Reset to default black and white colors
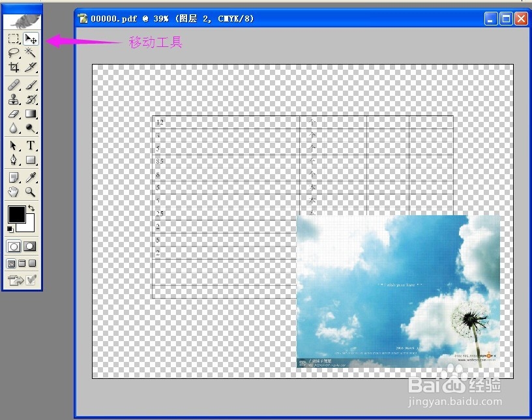The height and width of the screenshot is (420, 532). tap(10, 230)
